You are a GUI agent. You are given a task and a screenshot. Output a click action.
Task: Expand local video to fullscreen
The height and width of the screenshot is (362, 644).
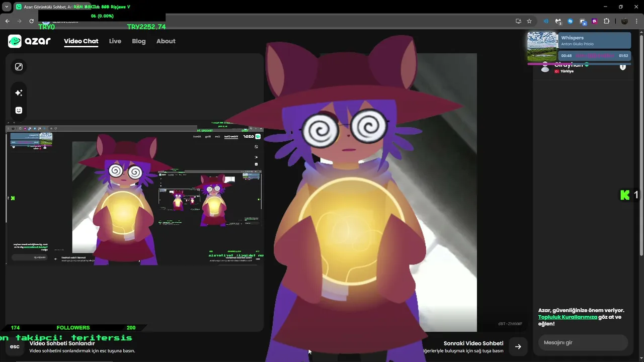(19, 67)
